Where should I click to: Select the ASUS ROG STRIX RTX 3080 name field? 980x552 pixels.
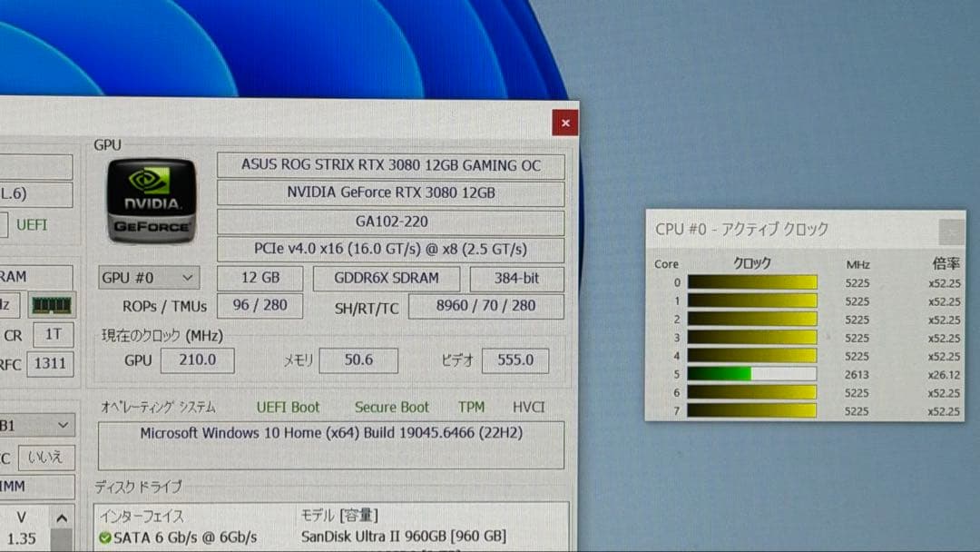click(390, 165)
